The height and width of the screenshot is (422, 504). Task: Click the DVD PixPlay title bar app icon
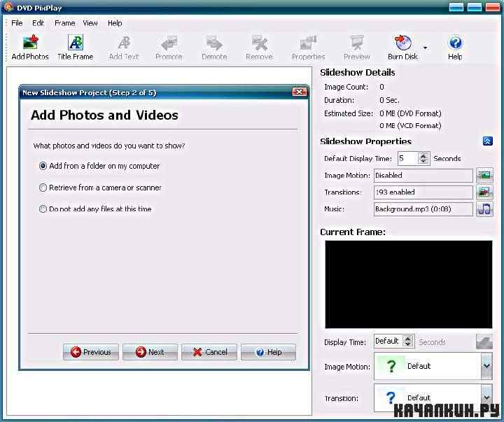(8, 7)
